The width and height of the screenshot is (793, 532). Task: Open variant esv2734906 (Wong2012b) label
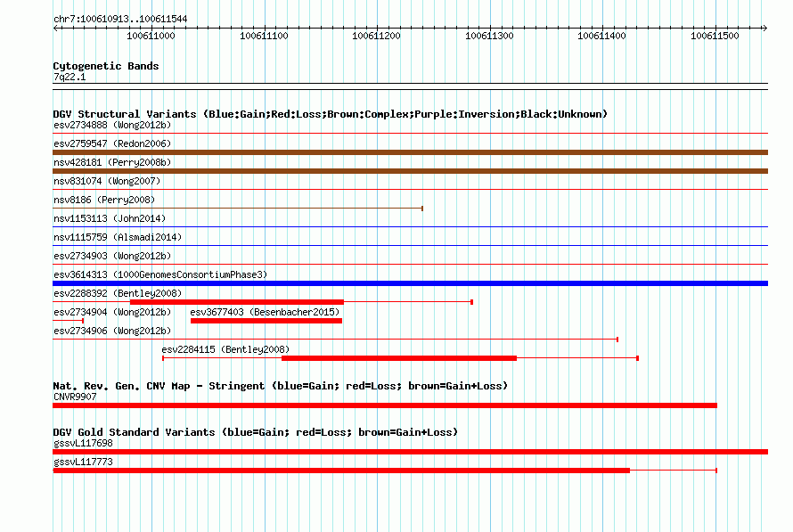click(112, 331)
